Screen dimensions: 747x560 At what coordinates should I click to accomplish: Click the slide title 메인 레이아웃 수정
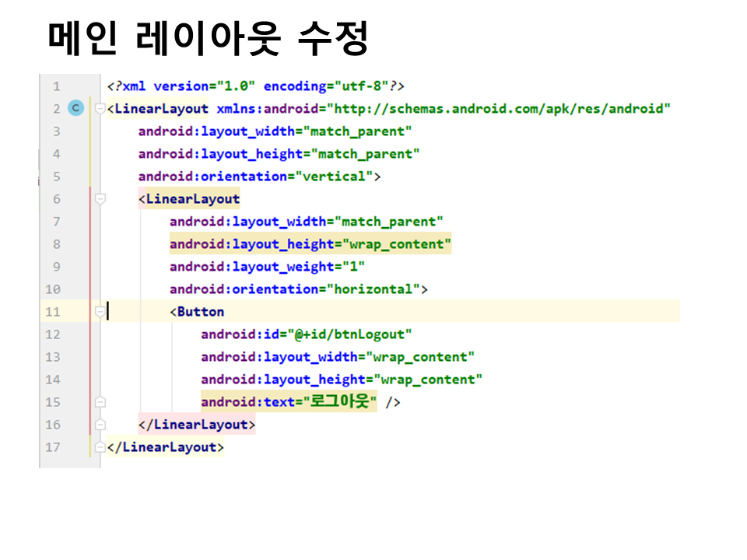coord(208,39)
